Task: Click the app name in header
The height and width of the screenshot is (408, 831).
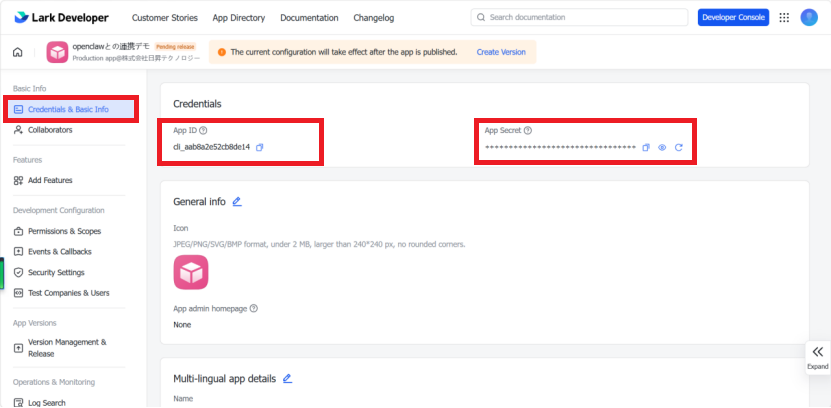Action: (111, 47)
